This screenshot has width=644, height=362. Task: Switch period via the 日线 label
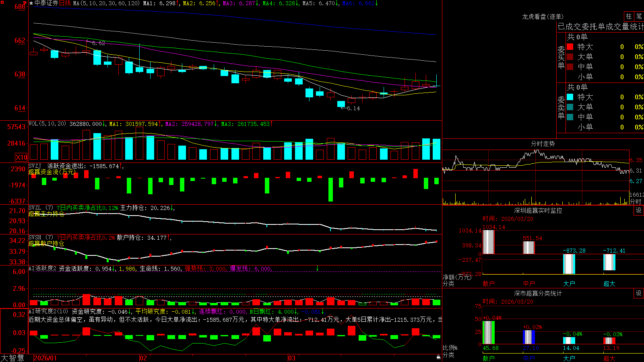(65, 3)
